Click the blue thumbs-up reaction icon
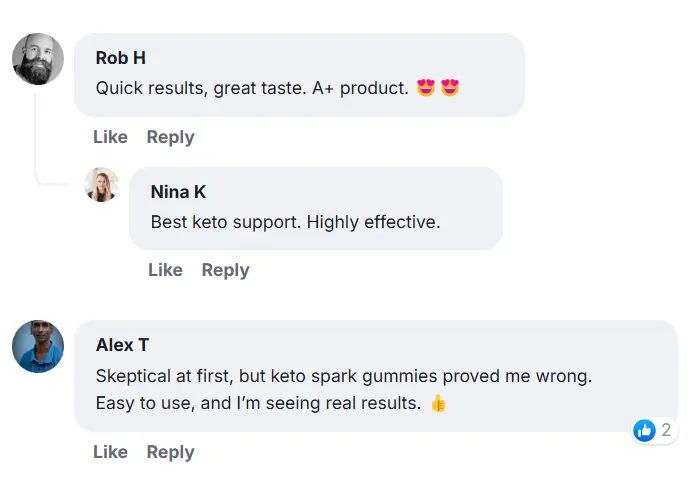The image size is (696, 483). 645,431
